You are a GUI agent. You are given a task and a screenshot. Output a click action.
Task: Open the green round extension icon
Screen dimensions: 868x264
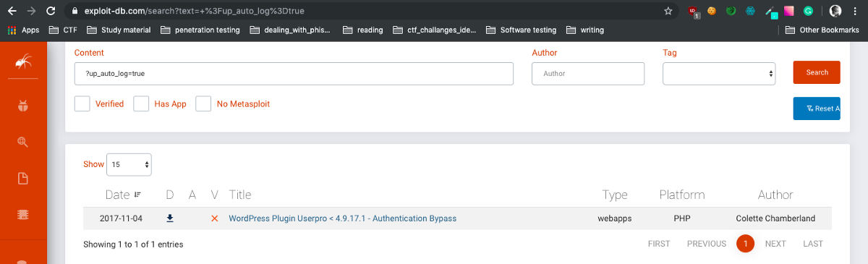tap(731, 11)
